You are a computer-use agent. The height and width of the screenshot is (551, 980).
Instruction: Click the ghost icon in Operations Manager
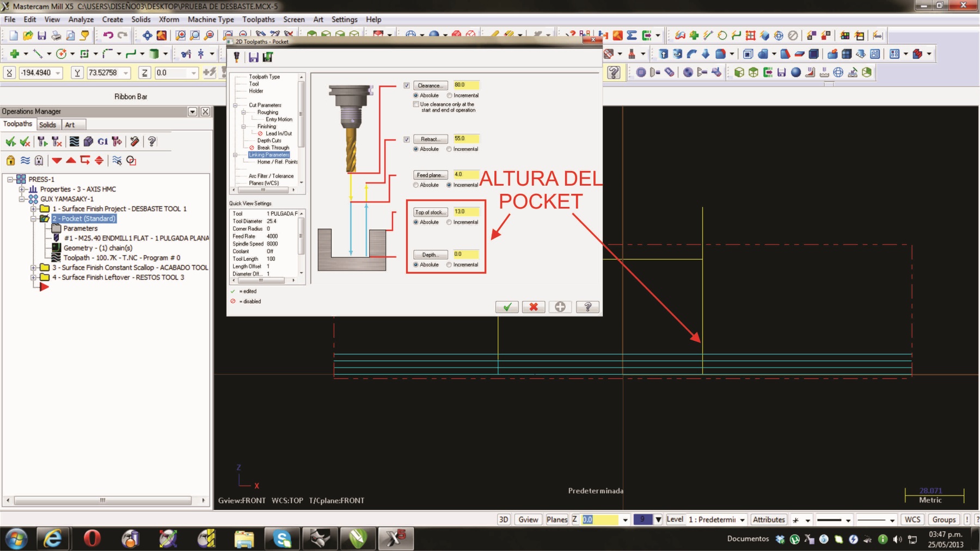39,161
